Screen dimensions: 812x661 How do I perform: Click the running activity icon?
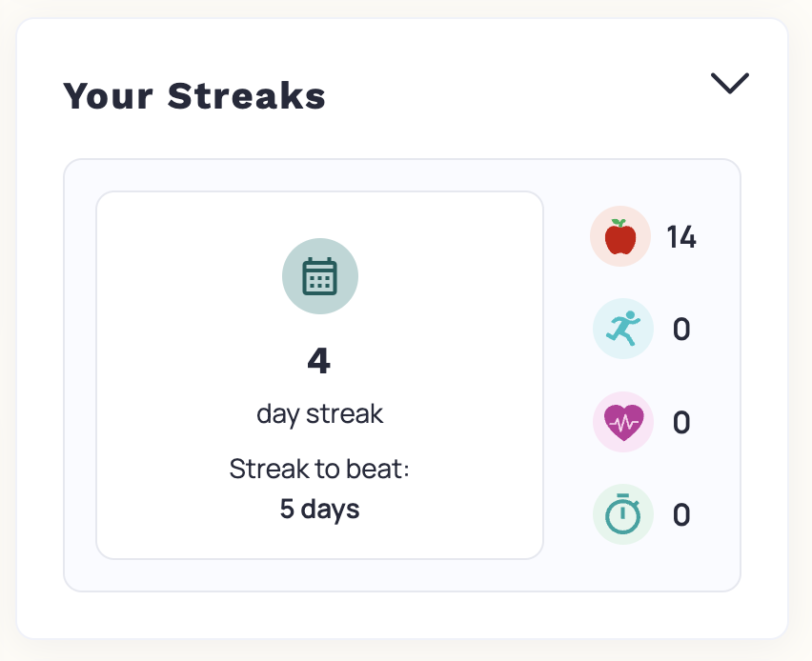[x=623, y=328]
